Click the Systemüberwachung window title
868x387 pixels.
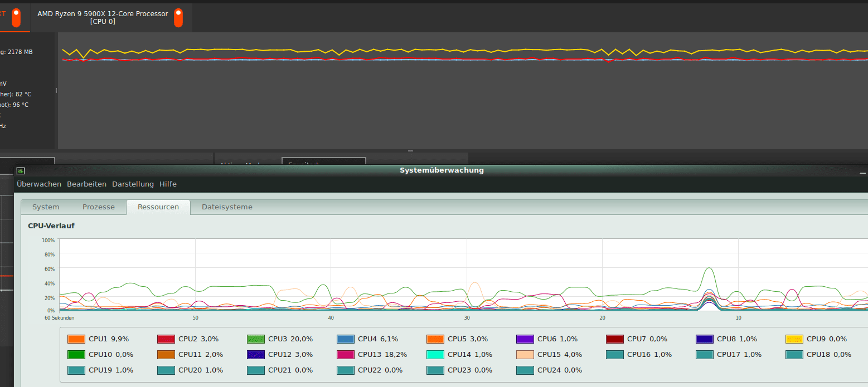442,170
